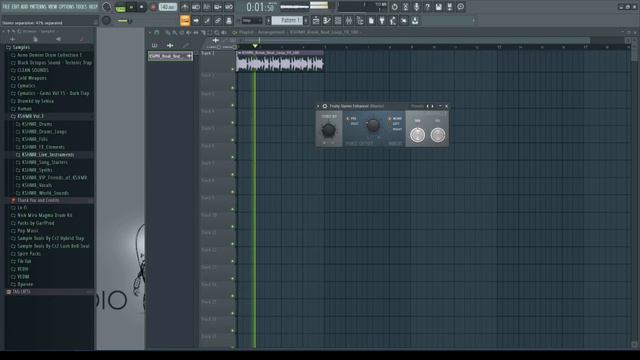Go to the previous preset in Stereo Enhancer
This screenshot has height=360, width=640.
point(428,106)
